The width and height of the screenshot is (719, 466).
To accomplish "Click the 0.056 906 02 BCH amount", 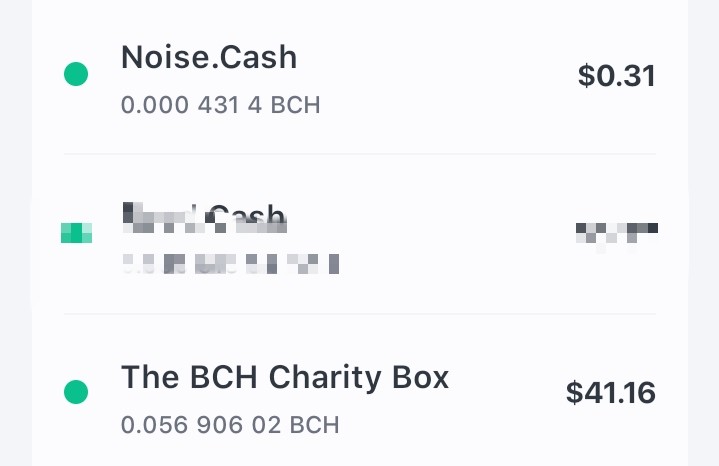I will point(230,425).
